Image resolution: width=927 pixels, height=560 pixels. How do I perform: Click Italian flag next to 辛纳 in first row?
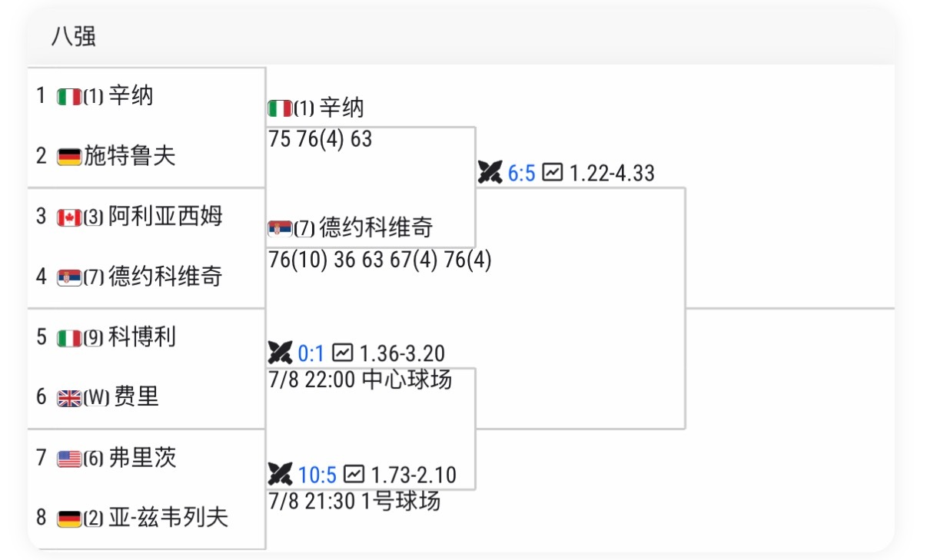tap(69, 97)
